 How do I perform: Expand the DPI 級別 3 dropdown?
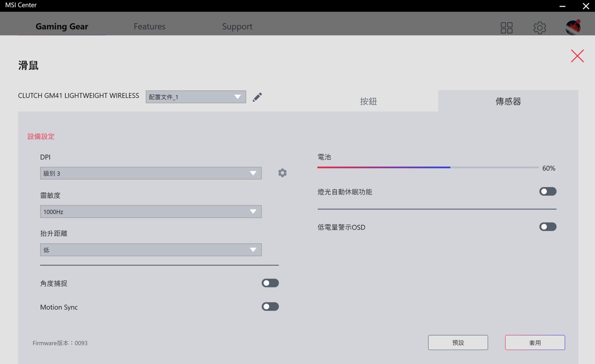[x=151, y=173]
